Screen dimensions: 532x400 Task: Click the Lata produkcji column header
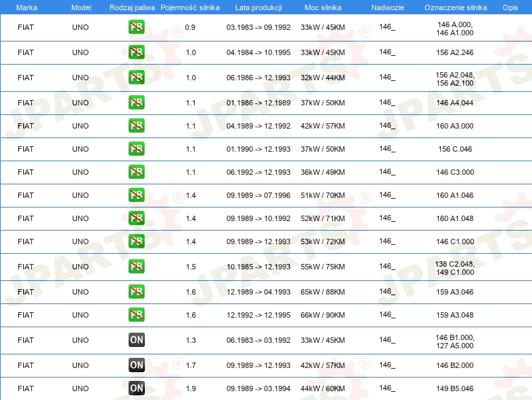point(259,7)
